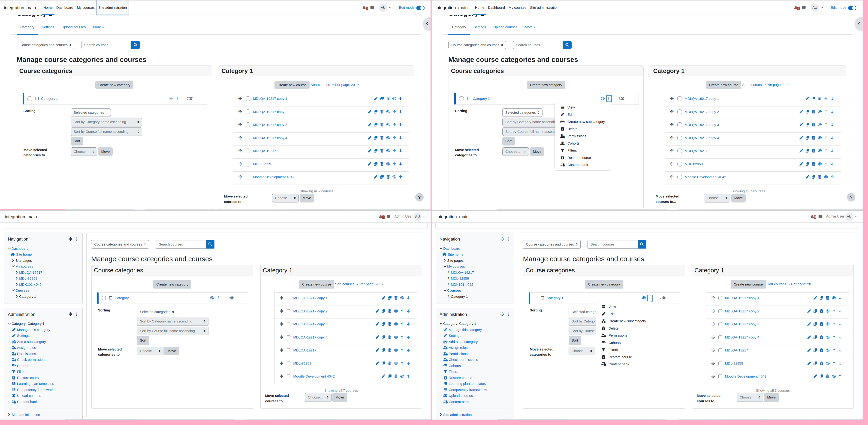Open Learning plan templates link, bottom-right screenshot
The height and width of the screenshot is (425, 868).
467,384
